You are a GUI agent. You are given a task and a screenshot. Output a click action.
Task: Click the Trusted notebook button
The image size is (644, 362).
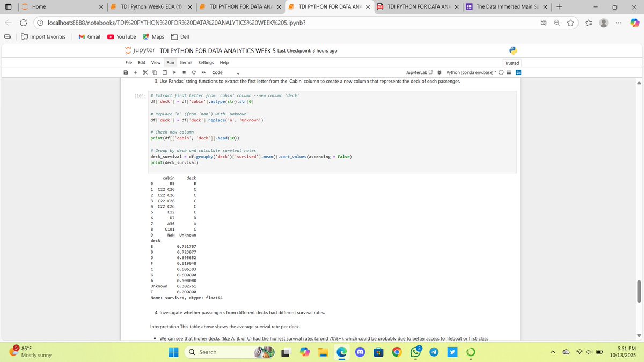tap(512, 63)
